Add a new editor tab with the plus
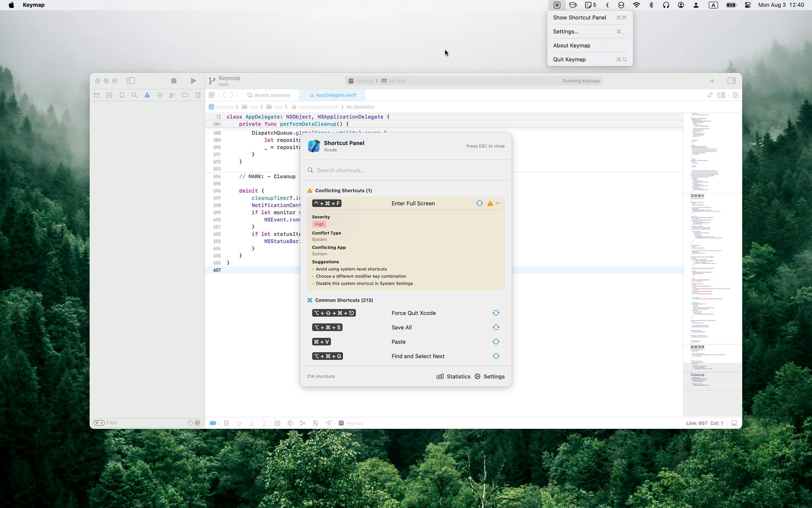This screenshot has width=812, height=508. coord(712,81)
